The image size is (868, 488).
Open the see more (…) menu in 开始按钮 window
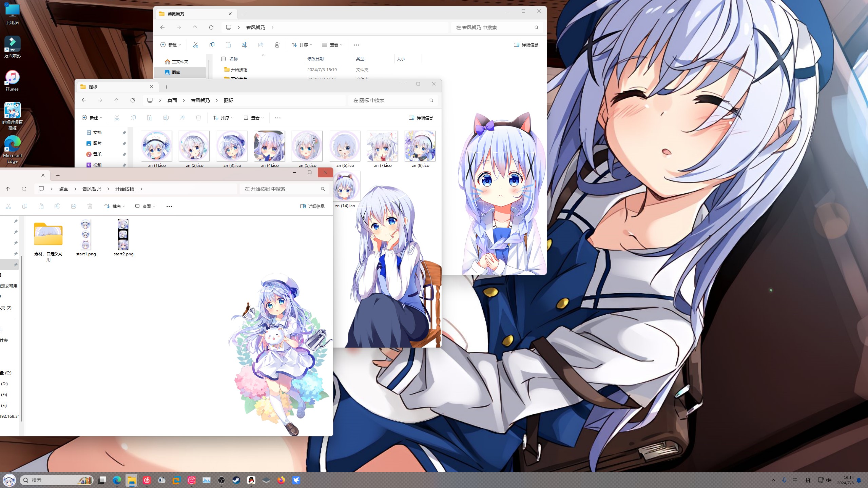[x=169, y=206]
